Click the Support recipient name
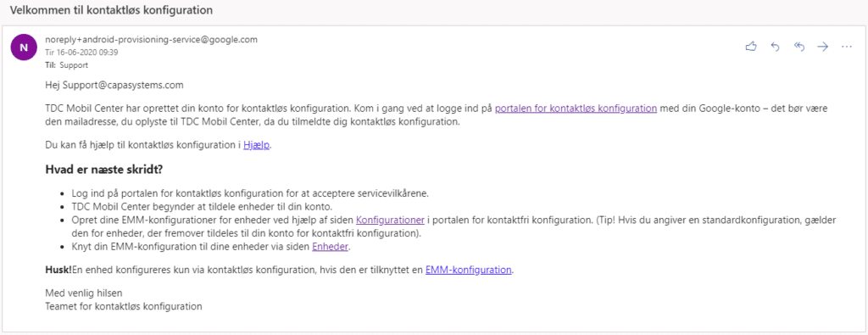The height and width of the screenshot is (335, 868). pos(74,64)
